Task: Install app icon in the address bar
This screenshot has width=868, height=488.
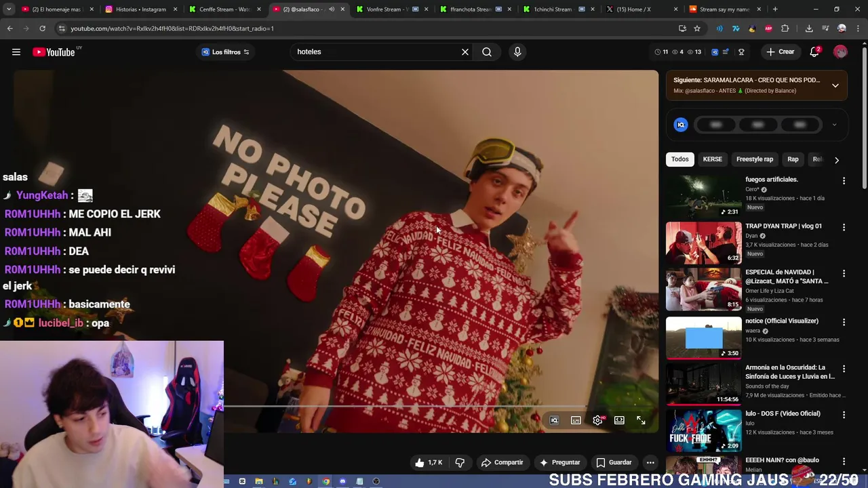Action: (x=682, y=28)
